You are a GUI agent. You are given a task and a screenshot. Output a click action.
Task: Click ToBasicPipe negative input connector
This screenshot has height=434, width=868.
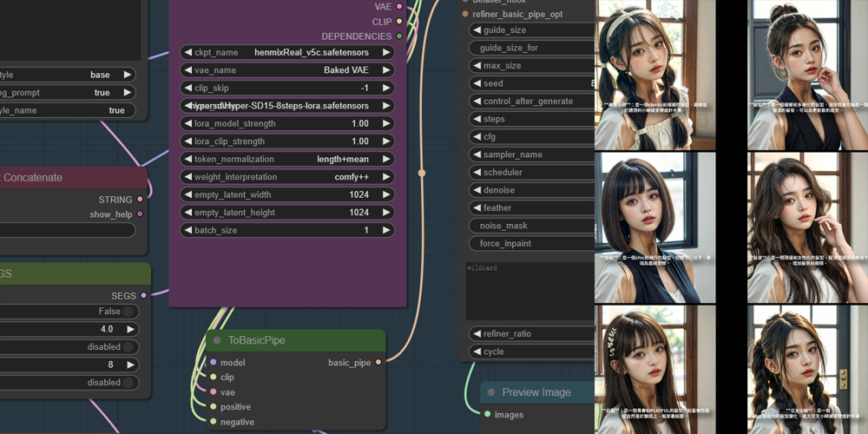point(214,422)
